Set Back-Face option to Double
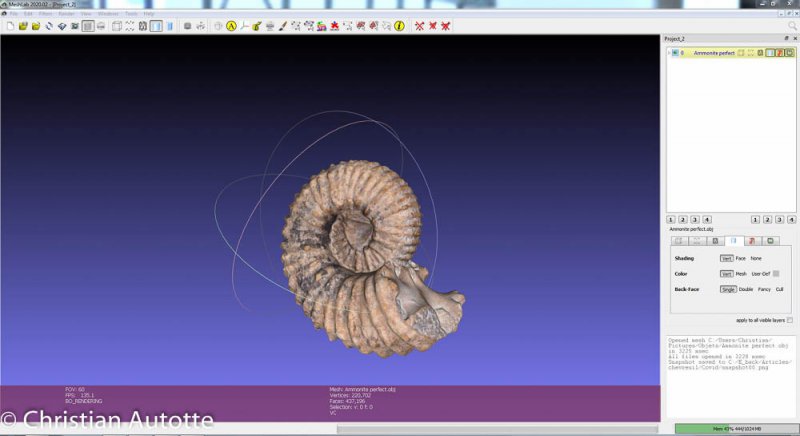The width and height of the screenshot is (800, 436). [x=745, y=289]
